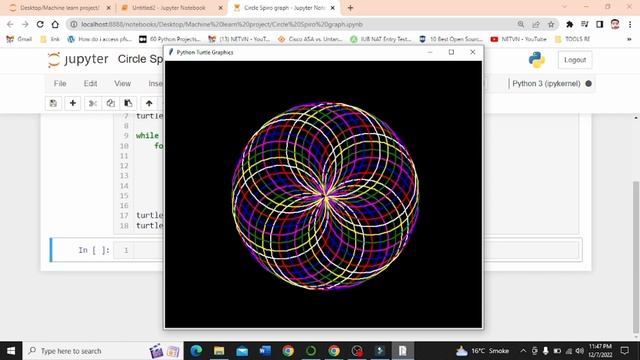640x360 pixels.
Task: Bookmark this page with star icon
Action: pos(551,24)
